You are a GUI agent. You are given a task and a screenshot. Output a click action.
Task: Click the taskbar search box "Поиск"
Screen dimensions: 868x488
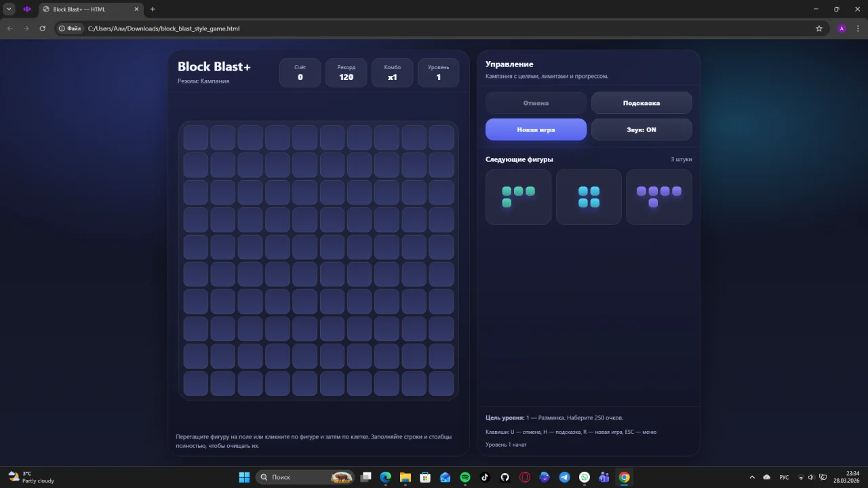306,477
